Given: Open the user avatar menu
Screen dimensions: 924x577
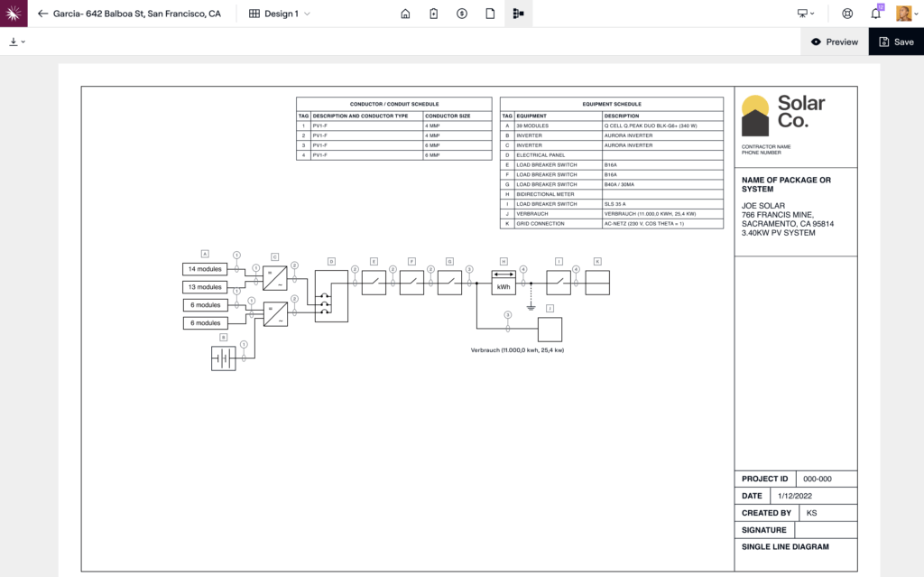Looking at the screenshot, I should [903, 14].
